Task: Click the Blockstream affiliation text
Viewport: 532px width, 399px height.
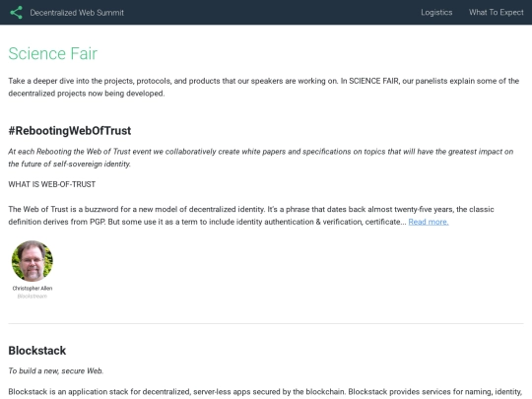Action: 33,297
